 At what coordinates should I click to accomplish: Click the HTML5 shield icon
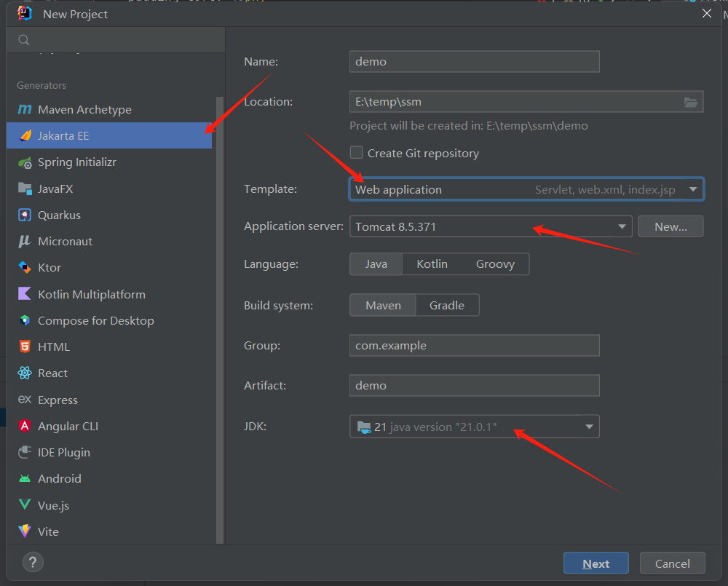pos(25,347)
